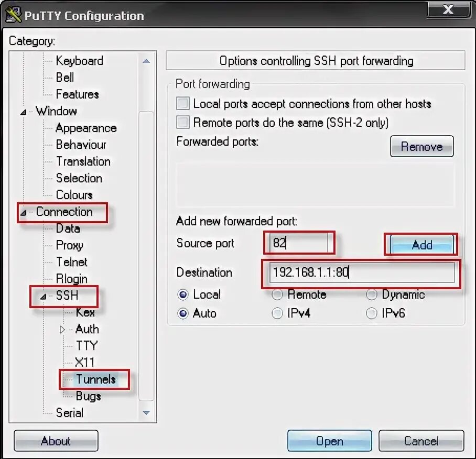Open the Window category
Viewport: 476px width, 459px height.
pyautogui.click(x=56, y=111)
